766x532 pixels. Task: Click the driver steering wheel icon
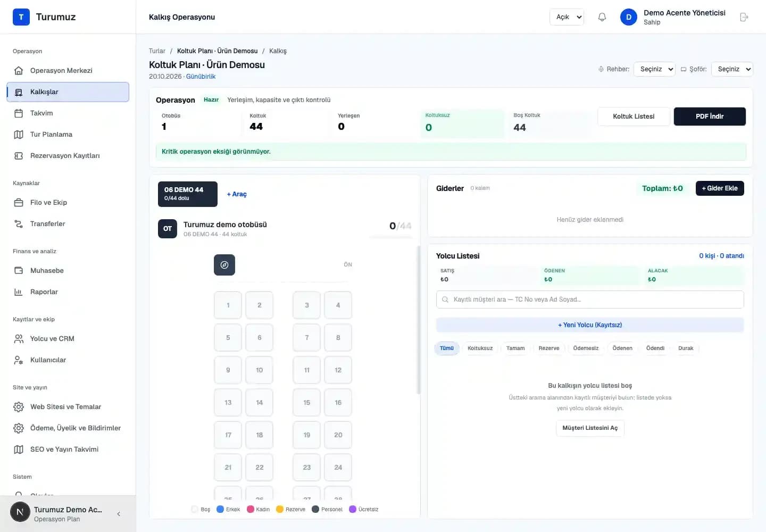point(224,265)
